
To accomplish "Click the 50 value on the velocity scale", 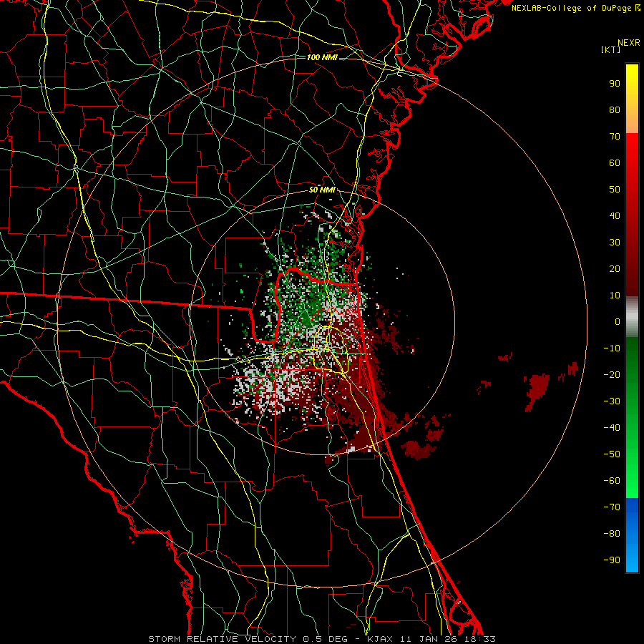I will (x=615, y=190).
